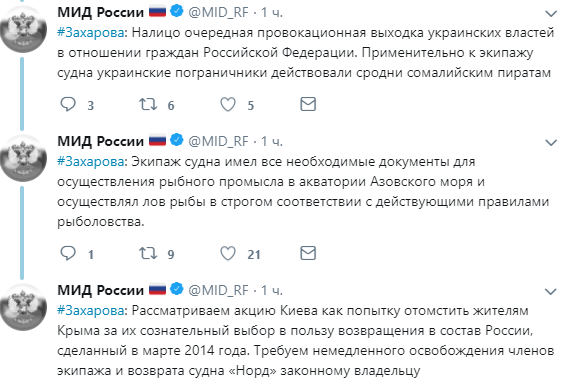587x384 pixels.
Task: Like the first tweet with 5 likes
Action: coord(228,104)
